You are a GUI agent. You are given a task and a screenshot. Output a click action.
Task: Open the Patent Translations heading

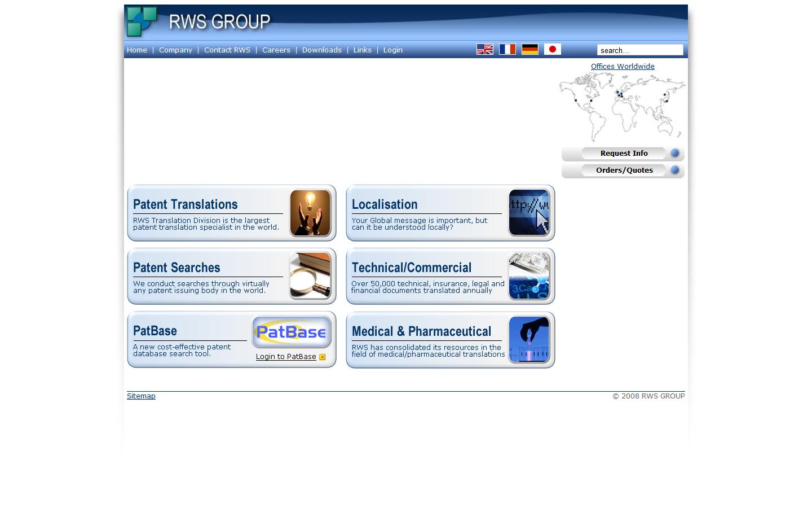tap(186, 204)
